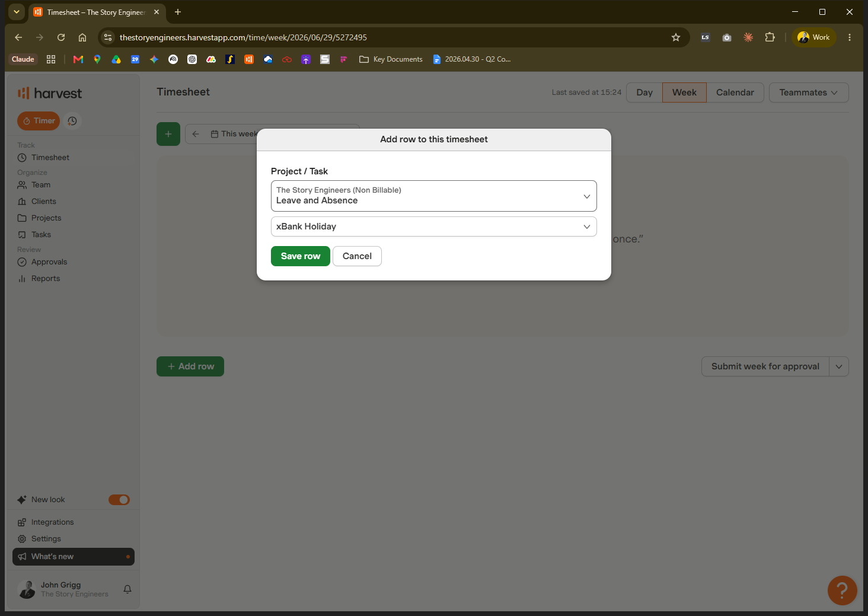
Task: Open a new browser tab
Action: point(178,12)
